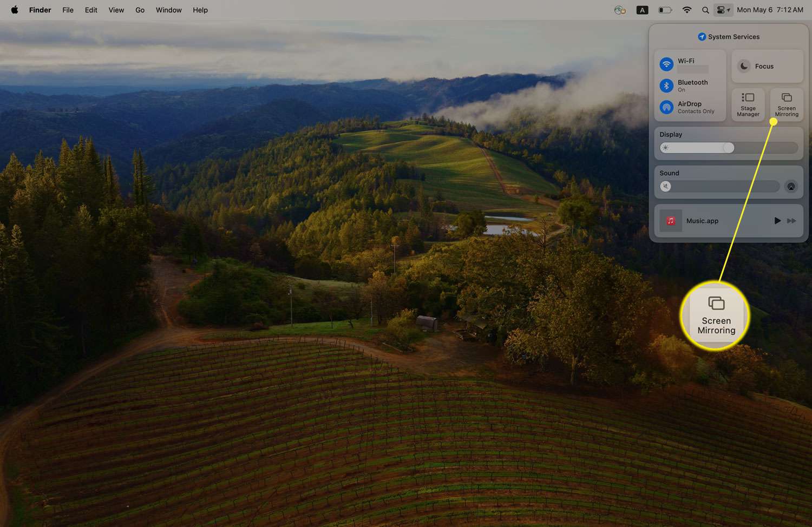Open AirPlay audio output options

click(791, 187)
